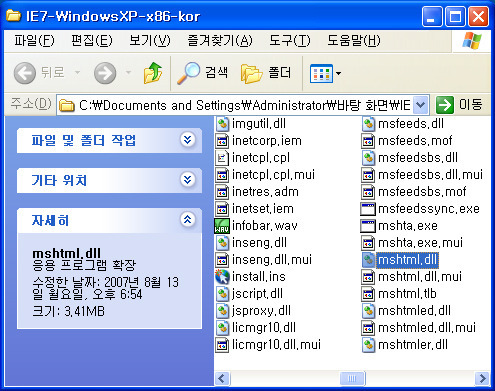Click the 검색 search button label
This screenshot has height=391, width=495.
(x=216, y=73)
